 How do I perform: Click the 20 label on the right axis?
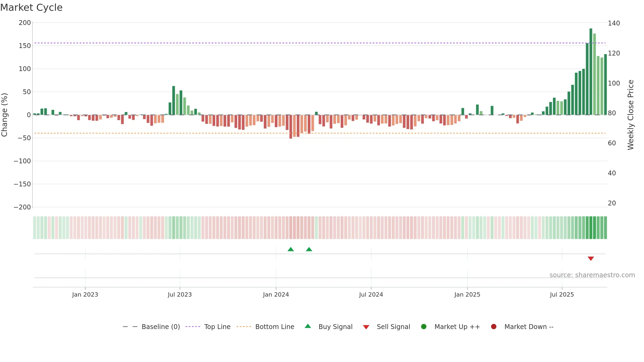pos(612,203)
